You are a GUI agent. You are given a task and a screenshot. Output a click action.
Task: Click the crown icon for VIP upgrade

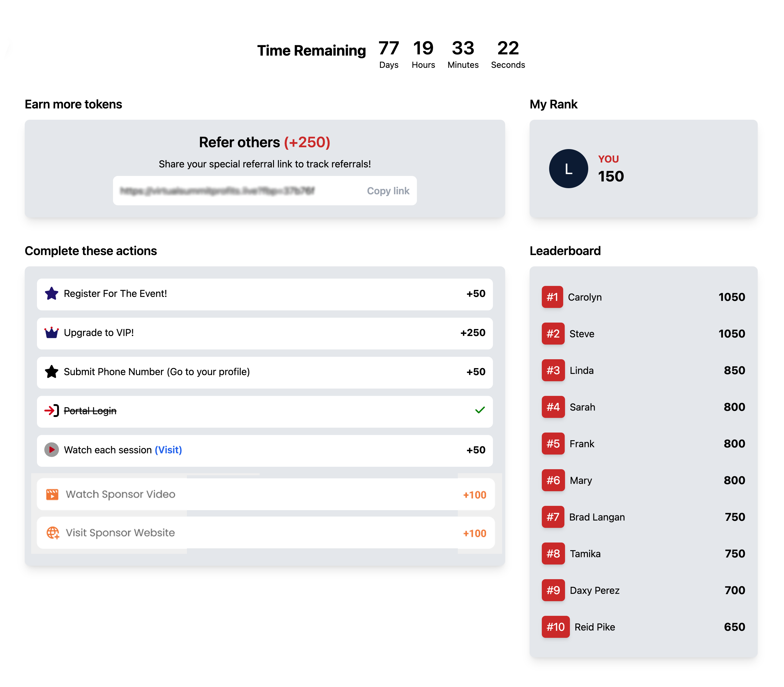(x=51, y=333)
